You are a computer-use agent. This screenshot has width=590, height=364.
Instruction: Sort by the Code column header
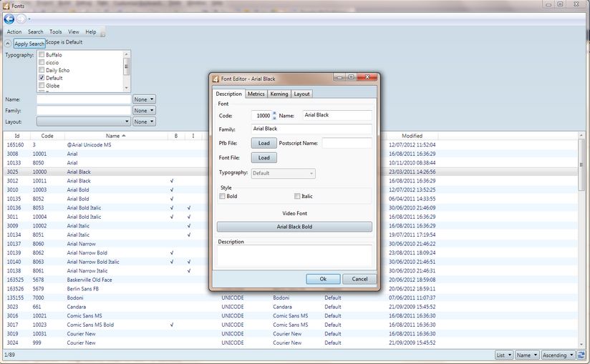(47, 136)
